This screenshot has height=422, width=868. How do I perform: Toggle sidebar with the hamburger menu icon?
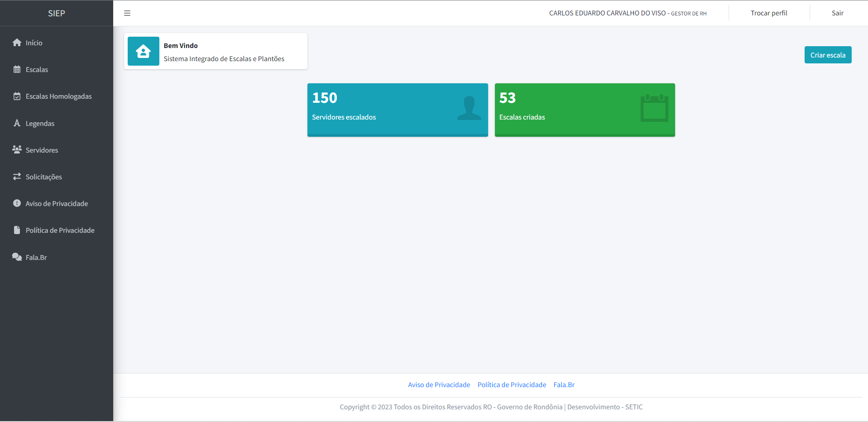(x=127, y=13)
